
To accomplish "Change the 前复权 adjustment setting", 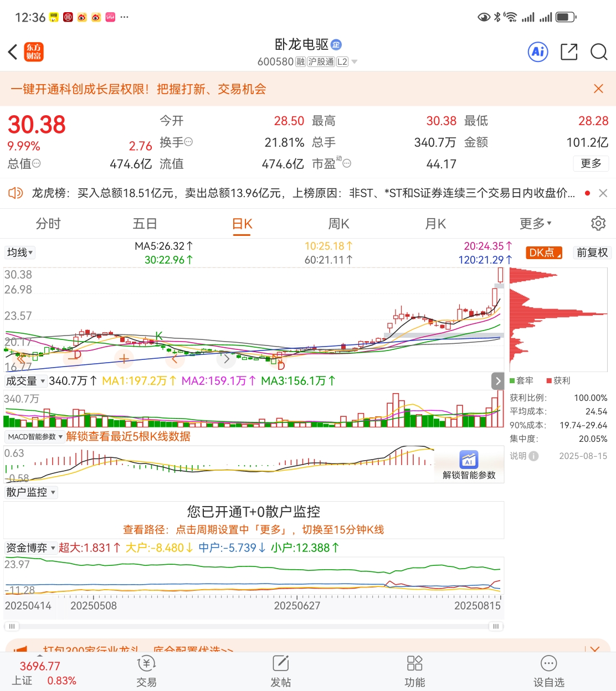I will tap(592, 252).
